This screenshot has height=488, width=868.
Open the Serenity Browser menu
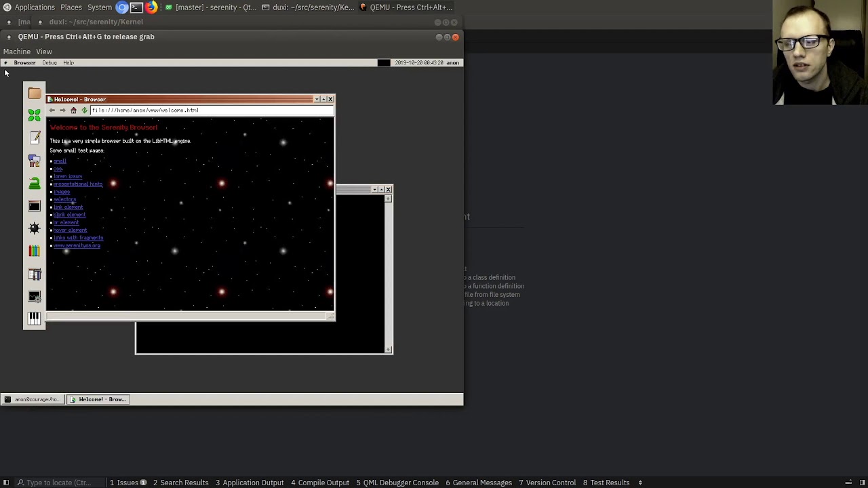[24, 62]
